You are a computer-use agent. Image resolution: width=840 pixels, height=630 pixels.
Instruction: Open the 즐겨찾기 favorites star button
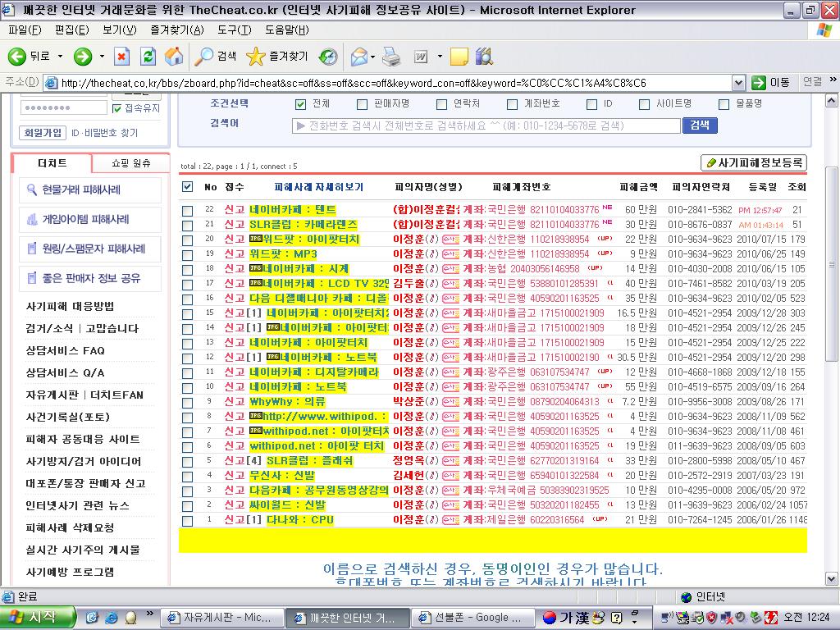click(277, 57)
